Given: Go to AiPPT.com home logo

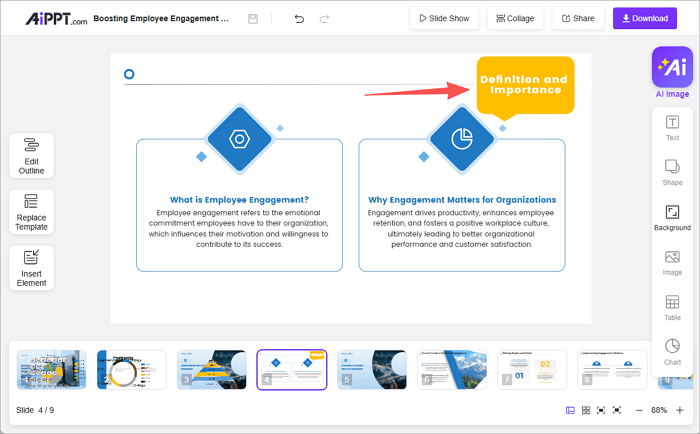Looking at the screenshot, I should pos(56,19).
